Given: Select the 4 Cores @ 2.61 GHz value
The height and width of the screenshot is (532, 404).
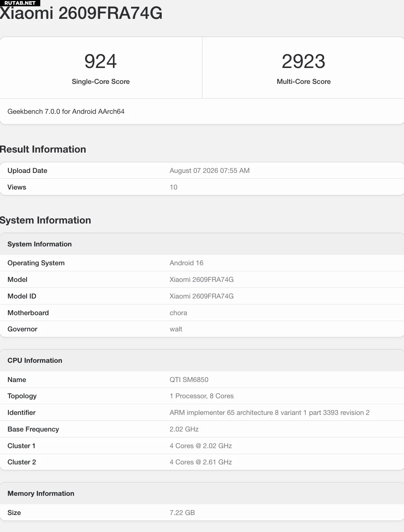Looking at the screenshot, I should [x=201, y=462].
